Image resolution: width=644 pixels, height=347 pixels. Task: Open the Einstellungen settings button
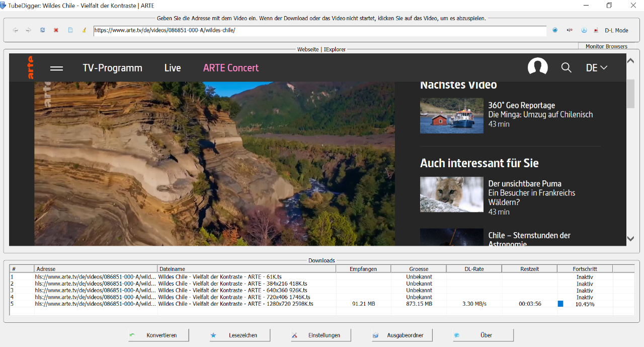[321, 335]
